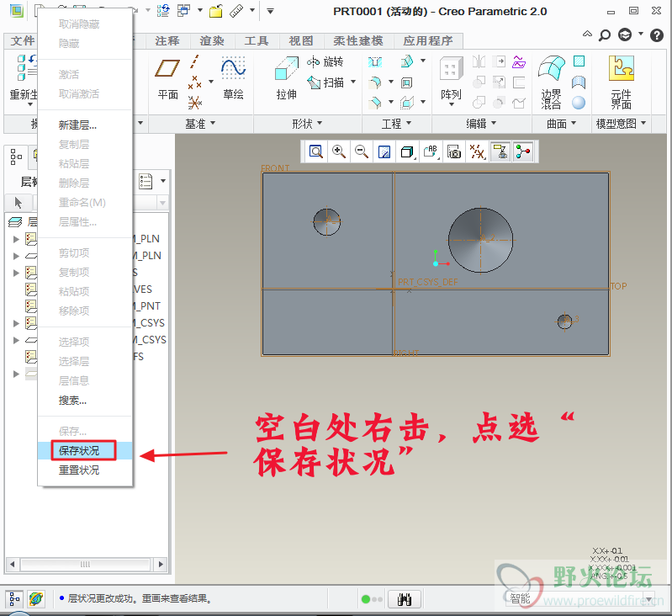Expand the Datum (基准) group dropdown
672x616 pixels.
200,124
